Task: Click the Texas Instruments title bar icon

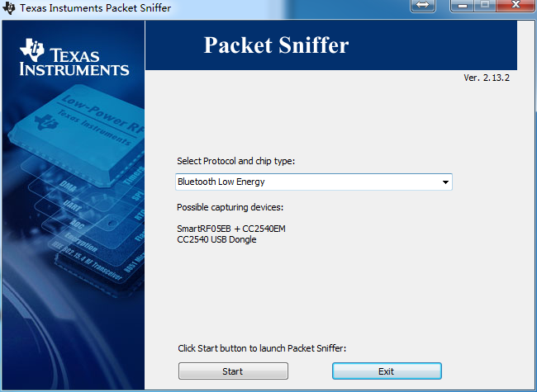Action: click(9, 8)
